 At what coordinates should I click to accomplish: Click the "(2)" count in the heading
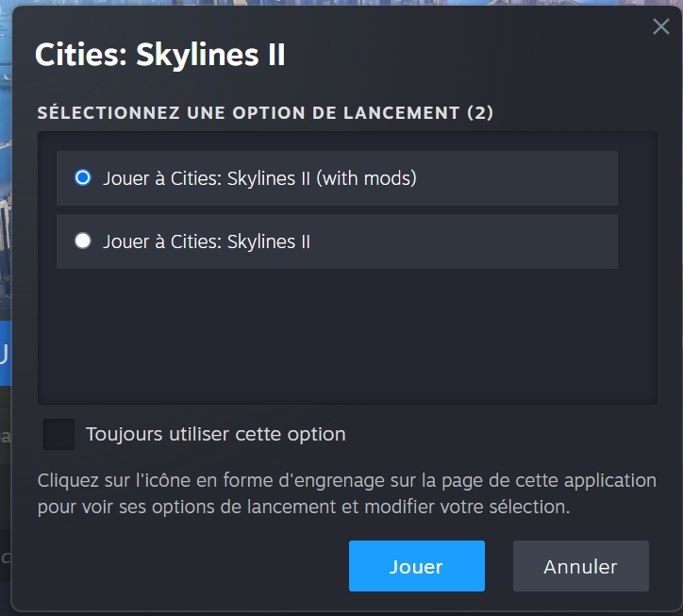point(480,113)
